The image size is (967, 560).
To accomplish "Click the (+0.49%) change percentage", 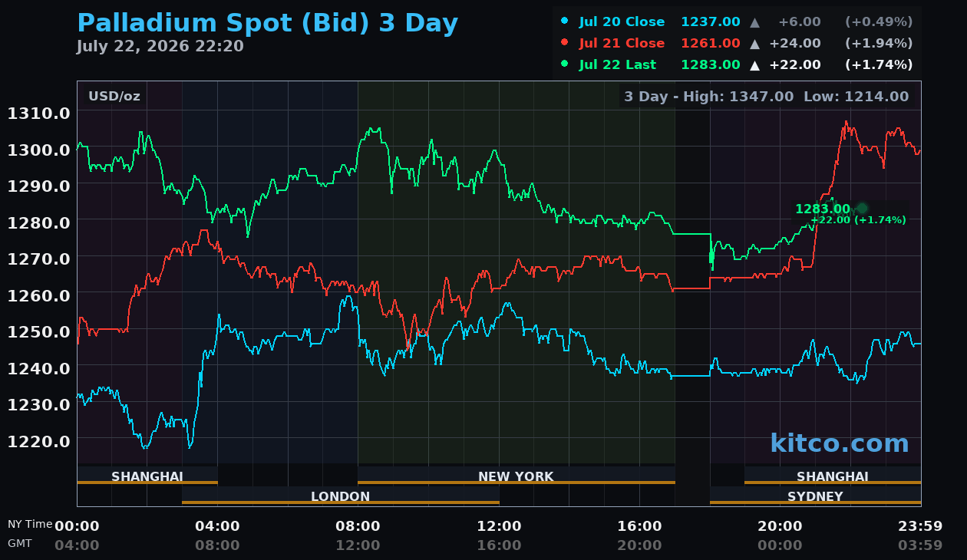I will pyautogui.click(x=879, y=22).
